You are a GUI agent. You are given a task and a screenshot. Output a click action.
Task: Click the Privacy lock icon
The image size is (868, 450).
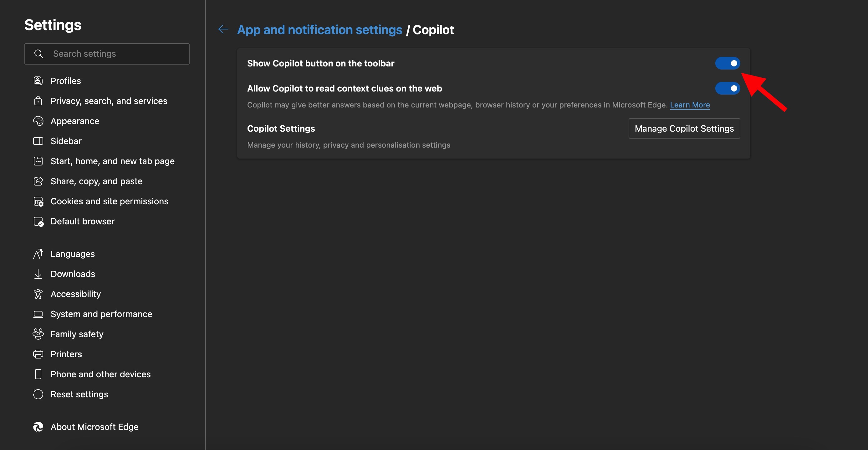(38, 101)
